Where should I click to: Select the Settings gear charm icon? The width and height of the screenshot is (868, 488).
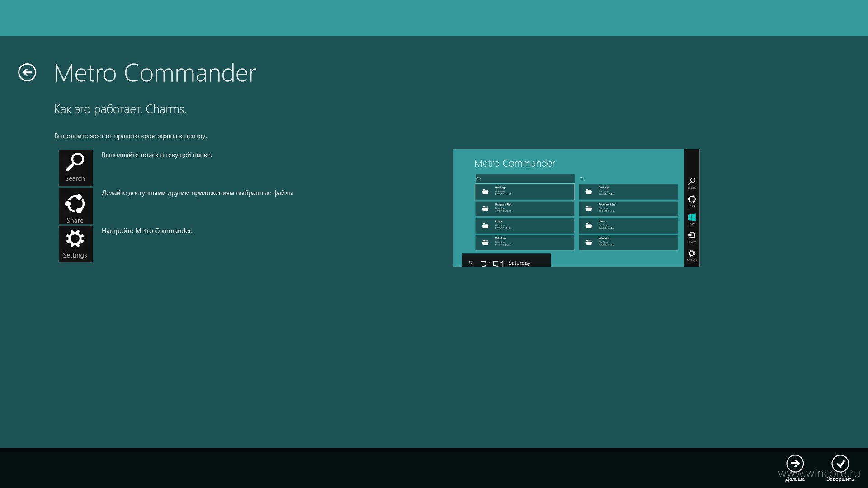pos(75,244)
